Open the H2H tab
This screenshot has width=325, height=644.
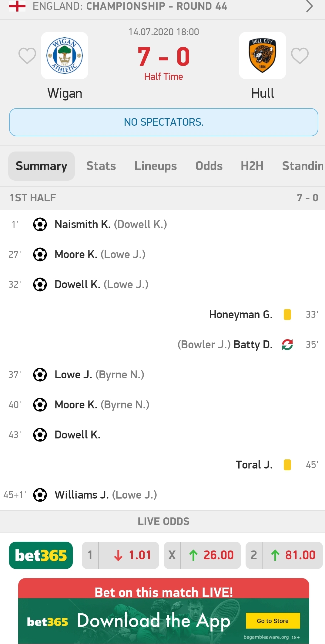coord(252,166)
